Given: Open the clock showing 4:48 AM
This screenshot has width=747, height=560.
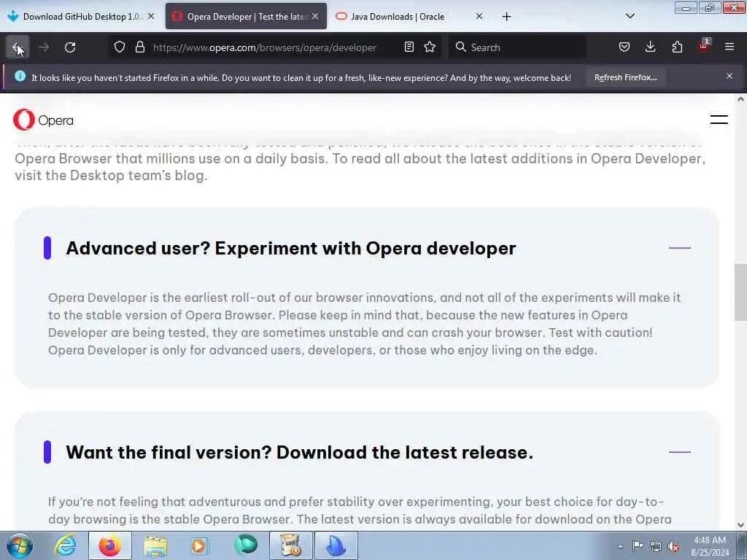Looking at the screenshot, I should click(x=709, y=546).
